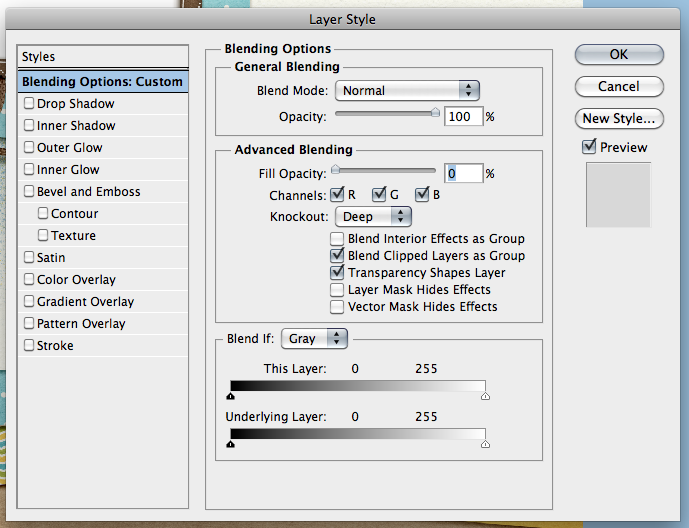This screenshot has width=689, height=528.
Task: Click Underlying Layer black slider handle
Action: tap(230, 444)
